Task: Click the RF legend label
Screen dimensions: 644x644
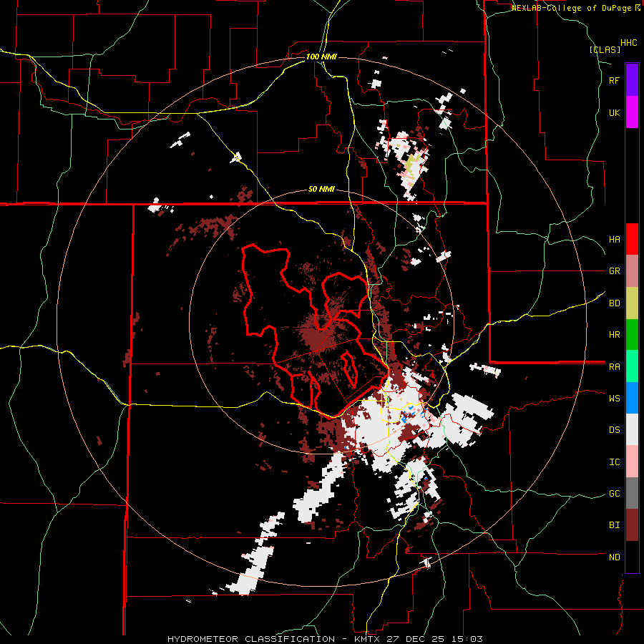Action: 614,80
